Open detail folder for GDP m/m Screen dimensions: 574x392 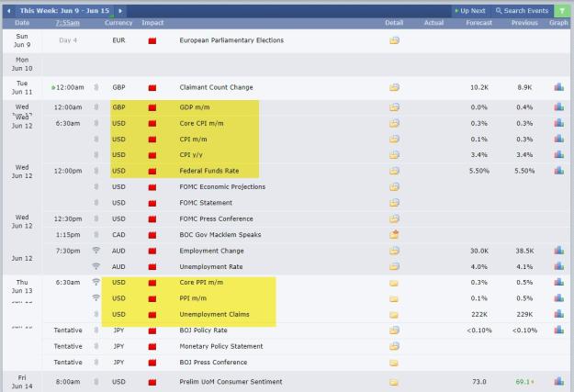click(394, 107)
